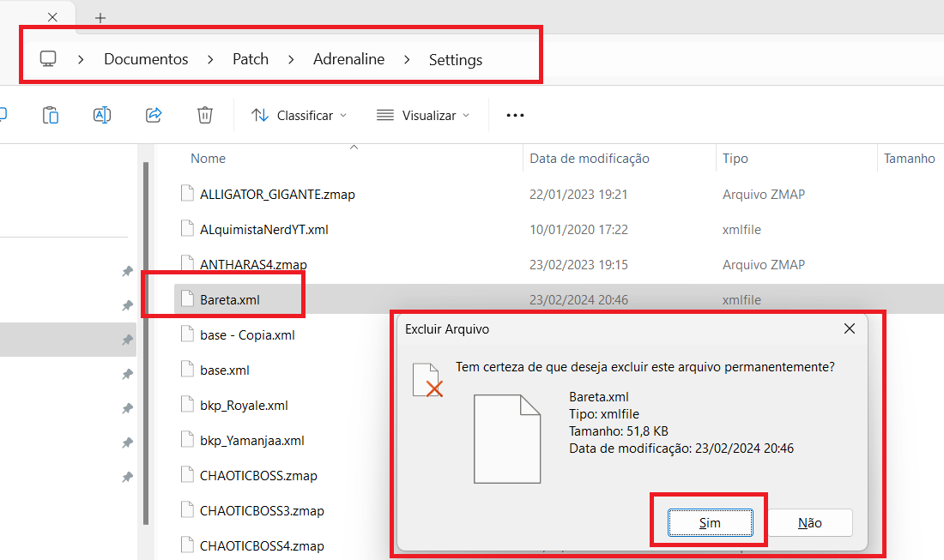Open the three-dots more options menu
Viewport: 944px width, 560px height.
tap(515, 115)
